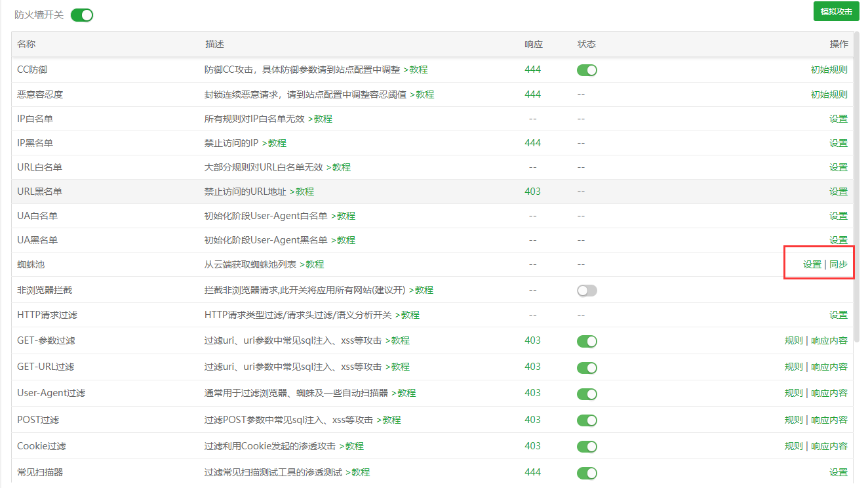Open 初始规则 for 恶意容忍度
The width and height of the screenshot is (868, 488).
[829, 94]
